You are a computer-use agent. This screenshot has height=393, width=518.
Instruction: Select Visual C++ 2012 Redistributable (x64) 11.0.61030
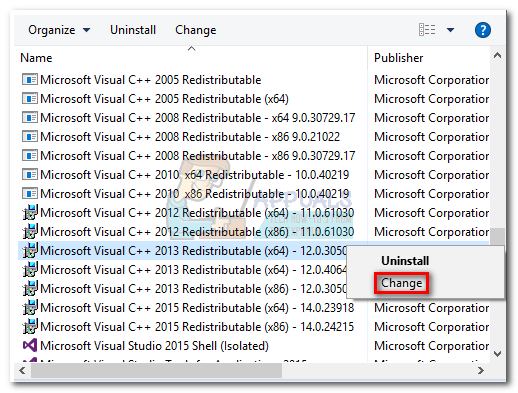(x=197, y=213)
